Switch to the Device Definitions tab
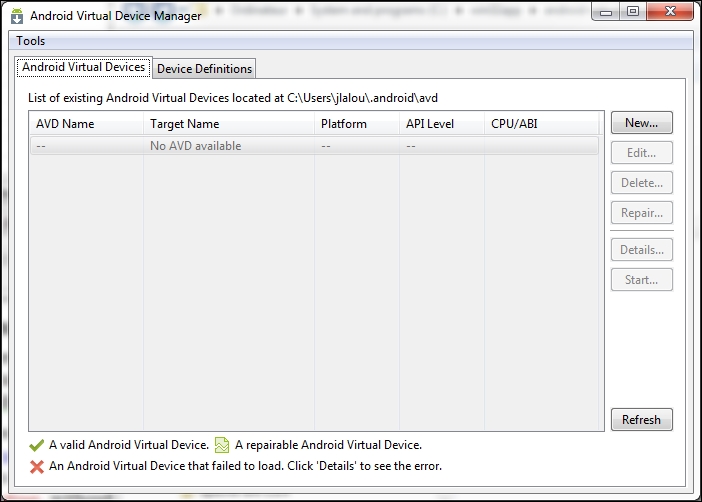The image size is (702, 502). [x=205, y=68]
